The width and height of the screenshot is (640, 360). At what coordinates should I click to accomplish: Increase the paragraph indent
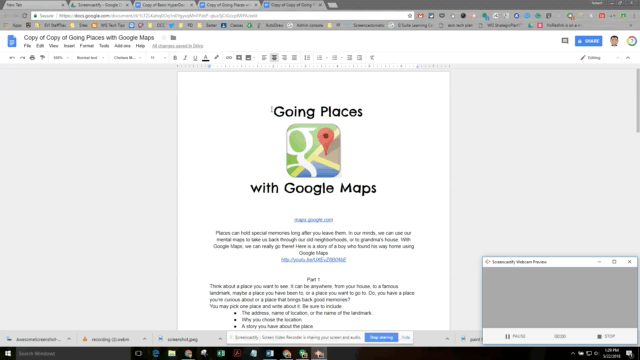pyautogui.click(x=360, y=58)
